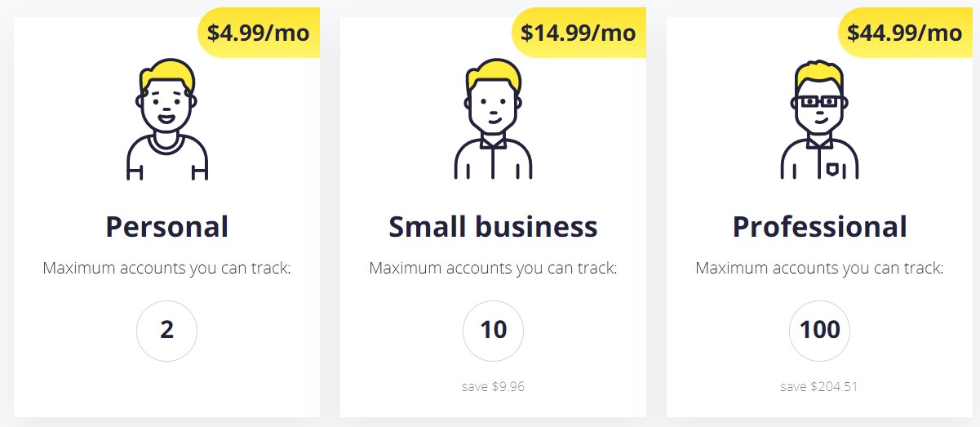980x427 pixels.
Task: Click the shirt pocket on Professional avatar
Action: pyautogui.click(x=832, y=169)
